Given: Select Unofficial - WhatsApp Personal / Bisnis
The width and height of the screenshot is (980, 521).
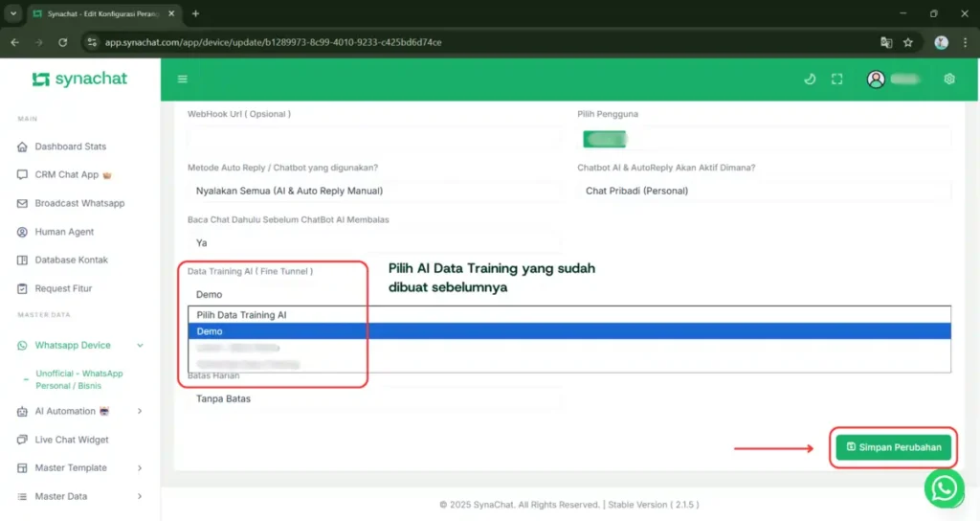Looking at the screenshot, I should (x=79, y=379).
